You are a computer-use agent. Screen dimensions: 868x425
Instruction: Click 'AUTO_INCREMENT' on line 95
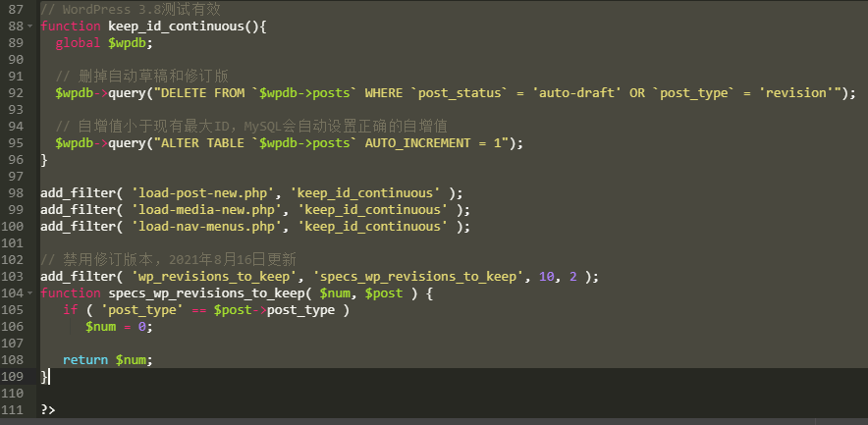pos(417,142)
